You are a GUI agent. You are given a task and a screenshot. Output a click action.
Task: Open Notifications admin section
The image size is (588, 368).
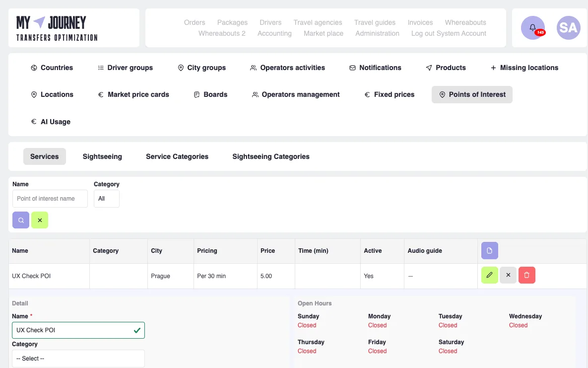pyautogui.click(x=375, y=68)
